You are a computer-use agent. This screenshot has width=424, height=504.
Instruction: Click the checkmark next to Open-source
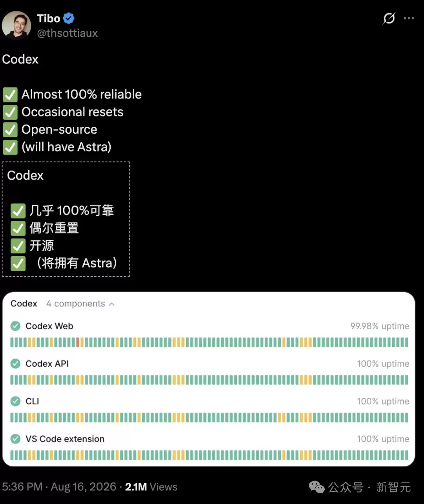[x=10, y=130]
